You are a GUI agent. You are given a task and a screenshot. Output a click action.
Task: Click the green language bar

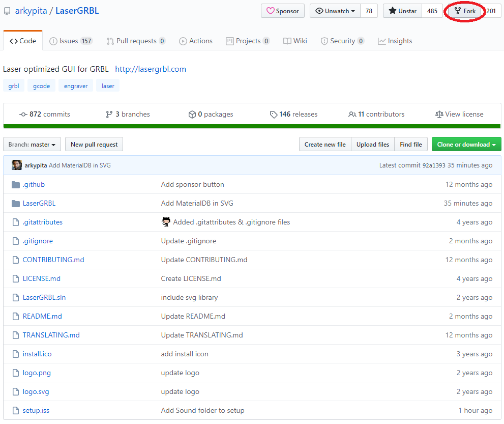pyautogui.click(x=252, y=126)
